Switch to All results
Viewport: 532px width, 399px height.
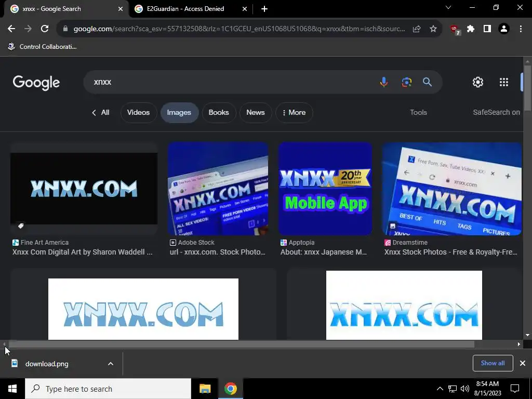coord(101,113)
